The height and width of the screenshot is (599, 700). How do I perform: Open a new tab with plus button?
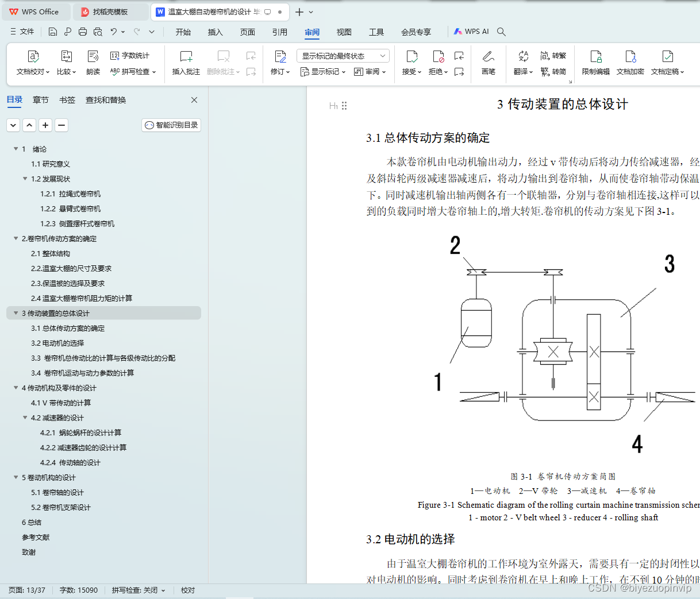point(299,11)
